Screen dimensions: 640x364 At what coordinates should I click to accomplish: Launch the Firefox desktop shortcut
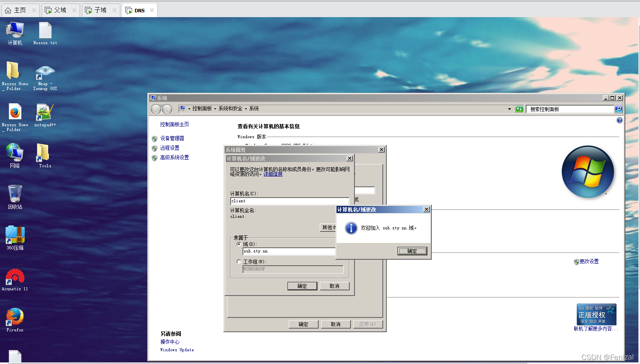point(15,320)
